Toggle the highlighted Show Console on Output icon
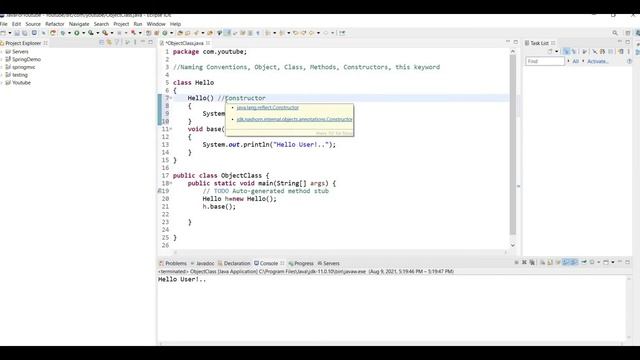 pyautogui.click(x=566, y=262)
